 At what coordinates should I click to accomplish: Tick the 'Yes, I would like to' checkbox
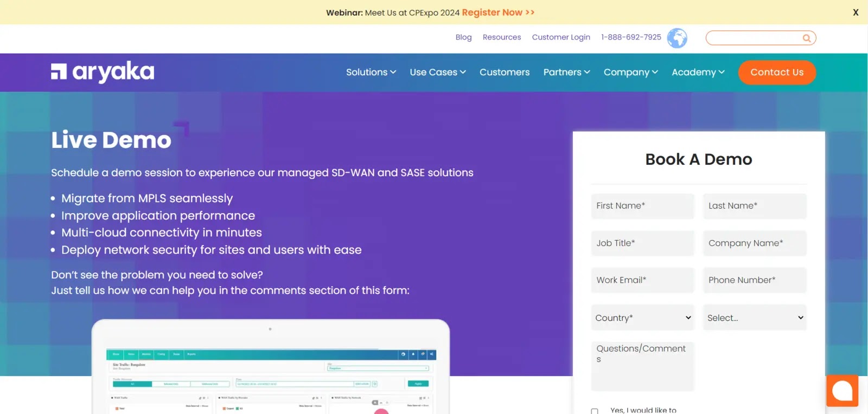pyautogui.click(x=595, y=411)
